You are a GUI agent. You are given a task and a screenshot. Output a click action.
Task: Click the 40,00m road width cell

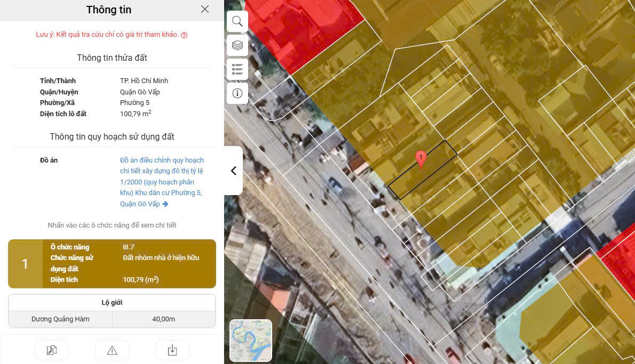click(x=164, y=319)
